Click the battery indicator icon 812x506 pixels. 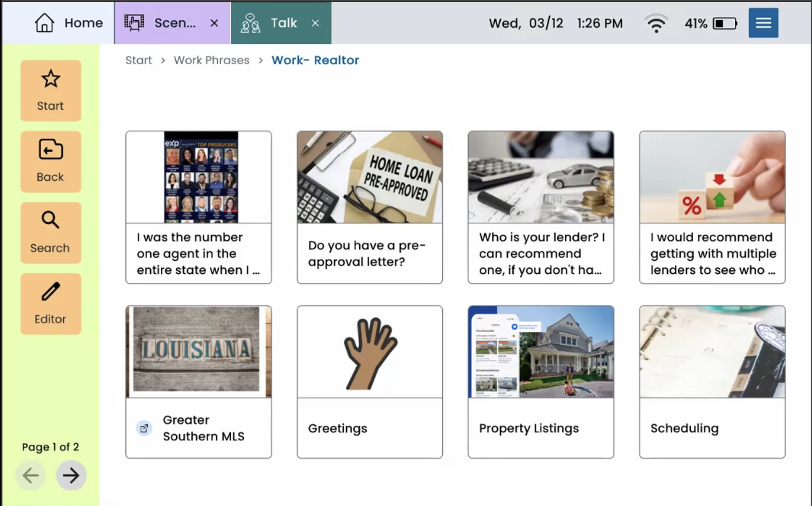725,23
